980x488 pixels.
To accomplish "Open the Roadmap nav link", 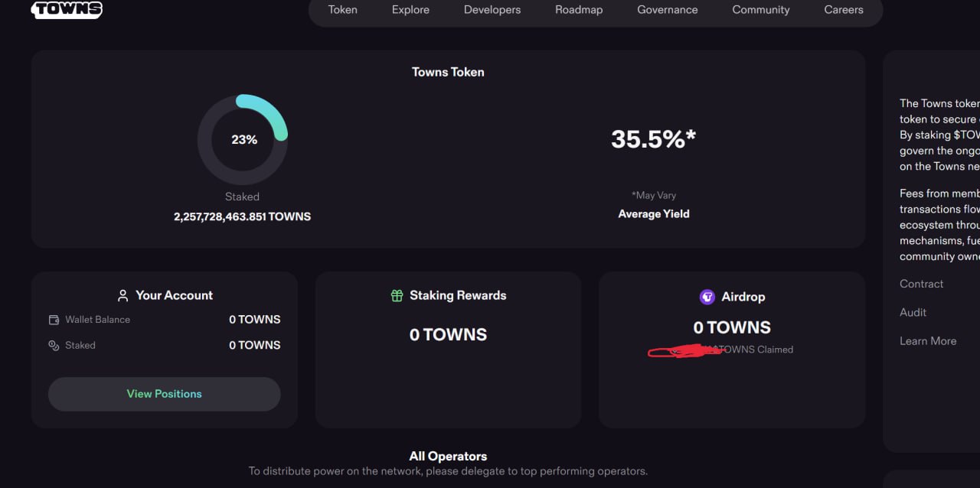I will (579, 10).
